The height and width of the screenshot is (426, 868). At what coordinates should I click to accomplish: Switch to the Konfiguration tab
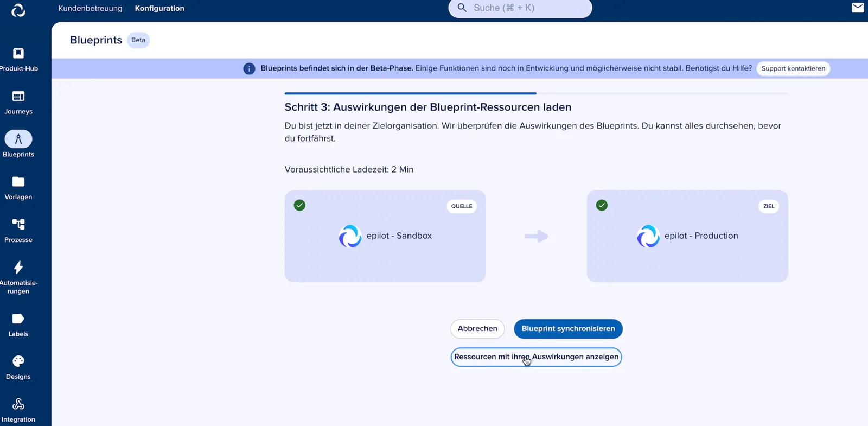(x=159, y=8)
